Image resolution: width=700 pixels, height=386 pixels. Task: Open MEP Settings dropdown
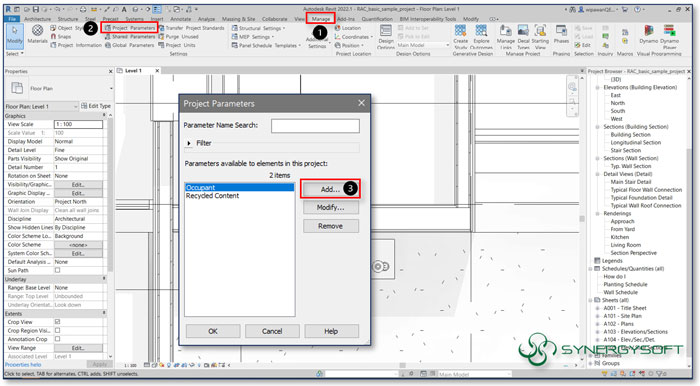253,37
